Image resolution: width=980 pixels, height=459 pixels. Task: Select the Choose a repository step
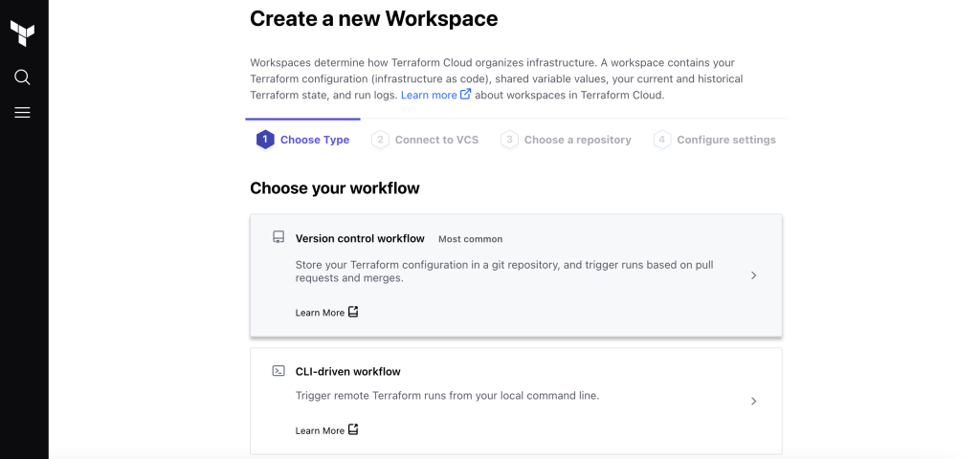[x=566, y=140]
